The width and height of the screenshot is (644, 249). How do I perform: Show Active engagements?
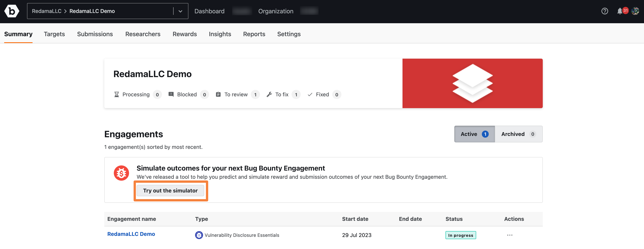click(474, 134)
